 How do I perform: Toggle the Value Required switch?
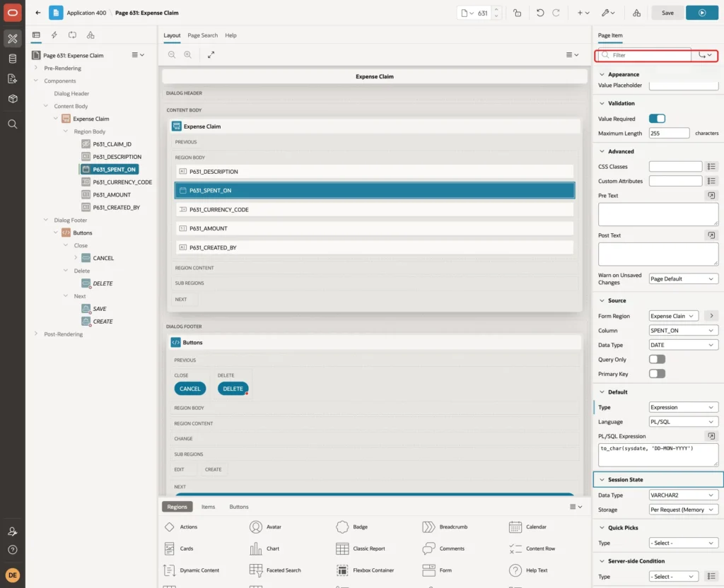[x=657, y=119]
